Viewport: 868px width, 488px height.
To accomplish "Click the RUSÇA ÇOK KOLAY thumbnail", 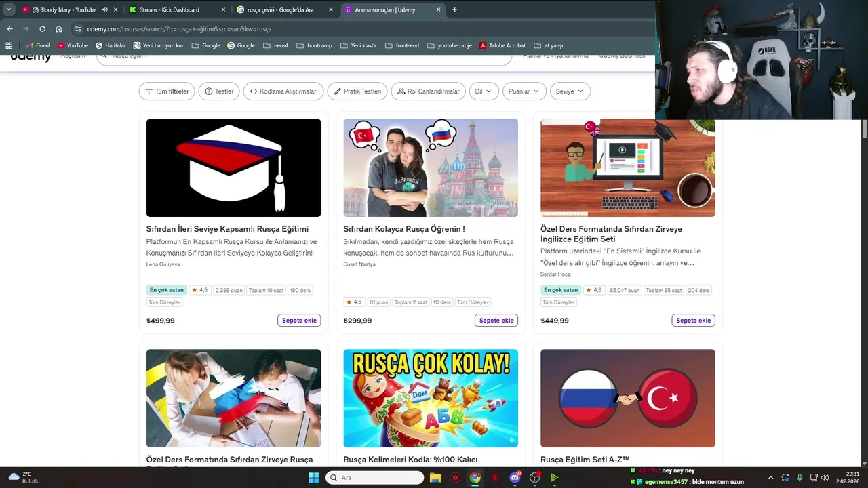I will pyautogui.click(x=431, y=399).
